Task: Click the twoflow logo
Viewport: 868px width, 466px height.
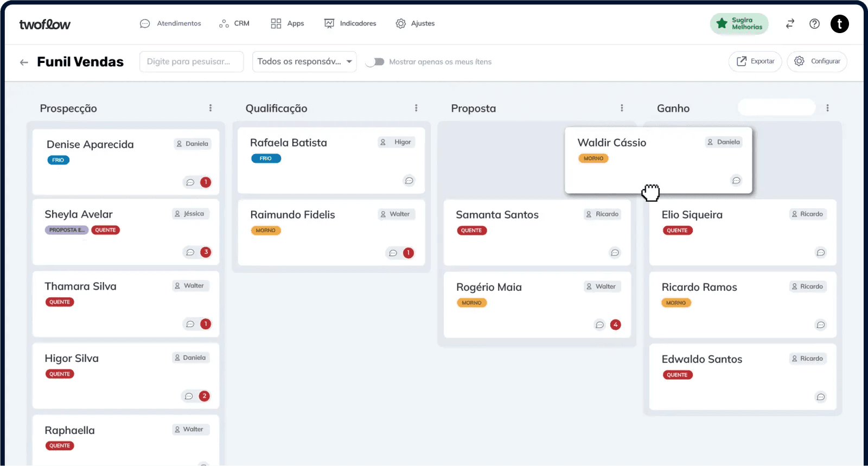Action: [45, 24]
